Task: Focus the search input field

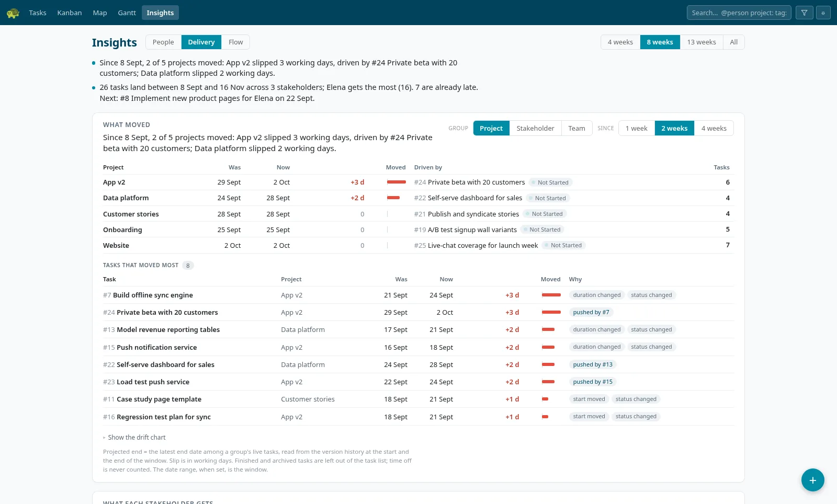Action: point(739,13)
